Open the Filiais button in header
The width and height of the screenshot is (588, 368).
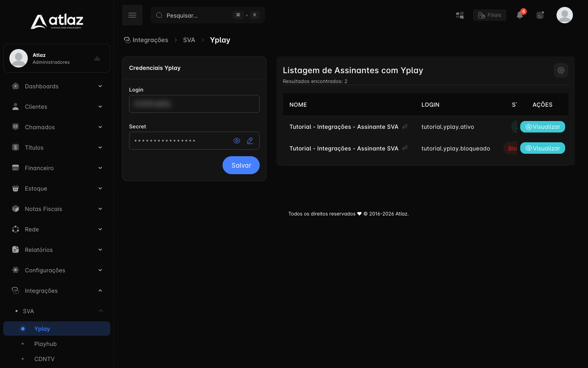(490, 15)
